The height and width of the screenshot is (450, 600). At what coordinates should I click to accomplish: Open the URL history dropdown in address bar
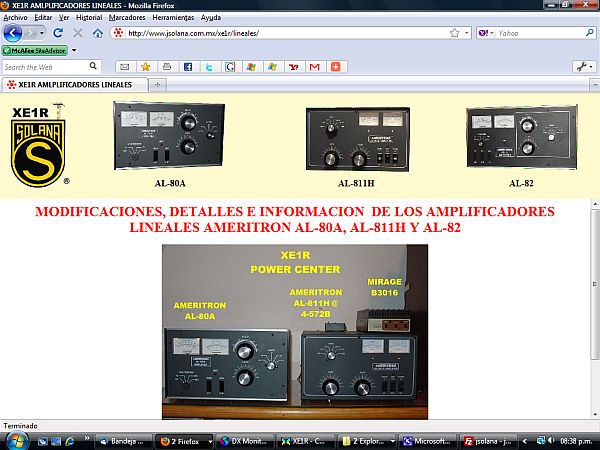(x=468, y=33)
